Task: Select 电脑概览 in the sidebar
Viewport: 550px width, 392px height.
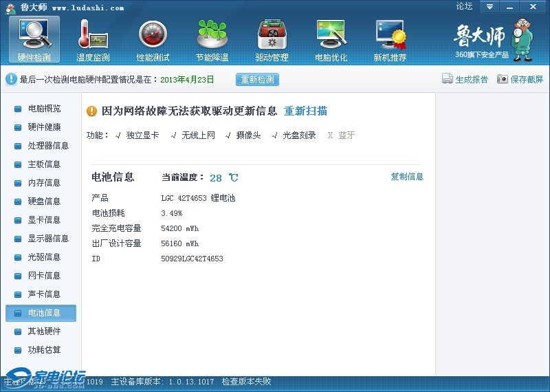Action: (44, 109)
